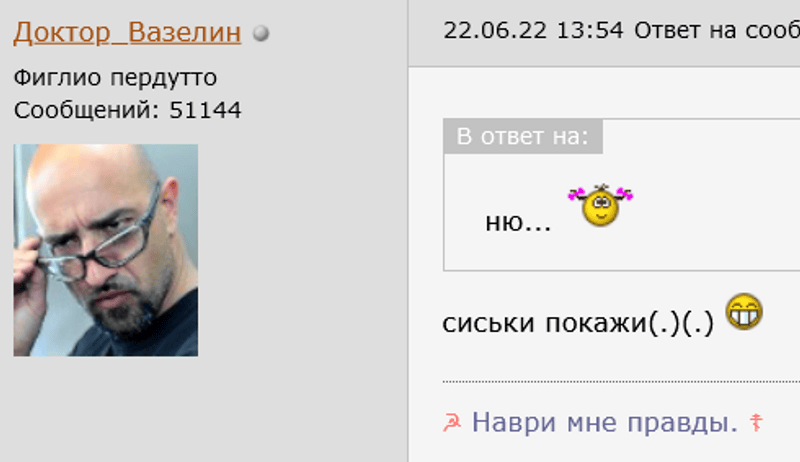Click the 22.06.22 13:54 post timestamp
This screenshot has width=800, height=462.
[x=533, y=31]
